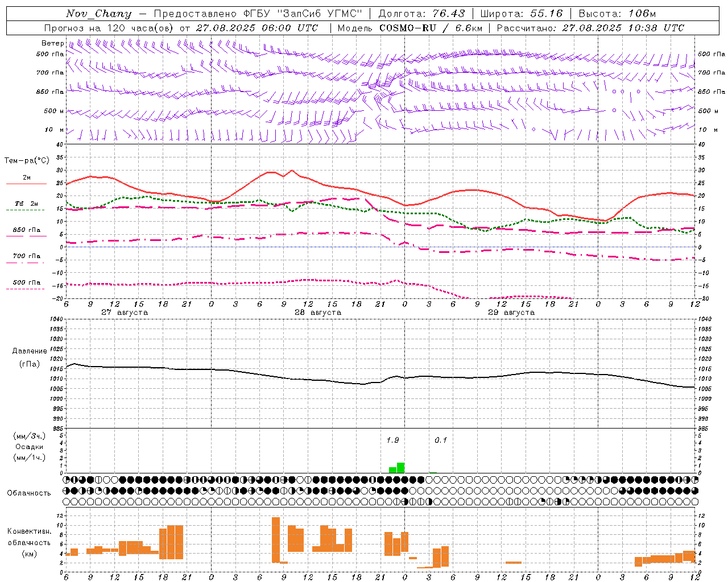Click the "(мм/3ч.)" precipitation unit label
The width and height of the screenshot is (728, 582).
click(30, 436)
